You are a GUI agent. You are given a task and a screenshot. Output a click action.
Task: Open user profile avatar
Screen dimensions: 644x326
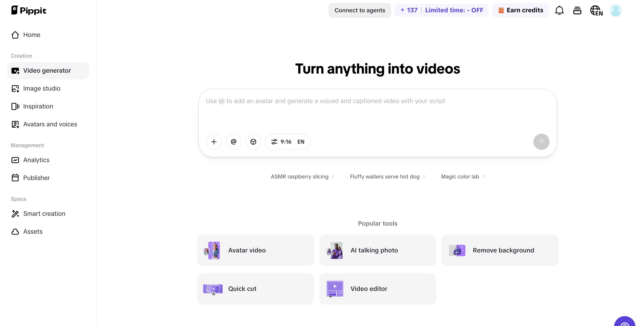tap(616, 10)
